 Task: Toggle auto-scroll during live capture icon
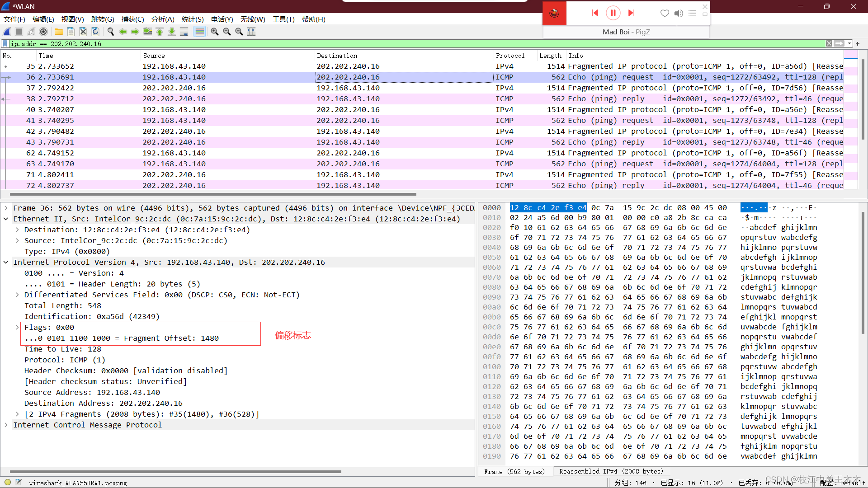click(x=184, y=32)
